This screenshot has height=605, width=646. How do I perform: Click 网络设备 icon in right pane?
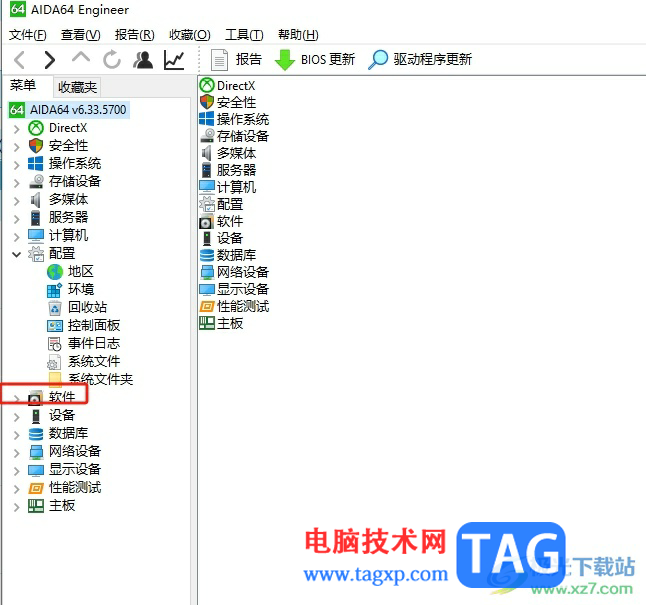pos(207,272)
